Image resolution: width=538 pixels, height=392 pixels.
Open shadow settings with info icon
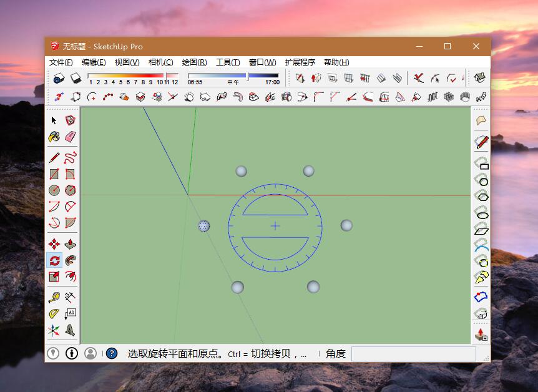59,78
